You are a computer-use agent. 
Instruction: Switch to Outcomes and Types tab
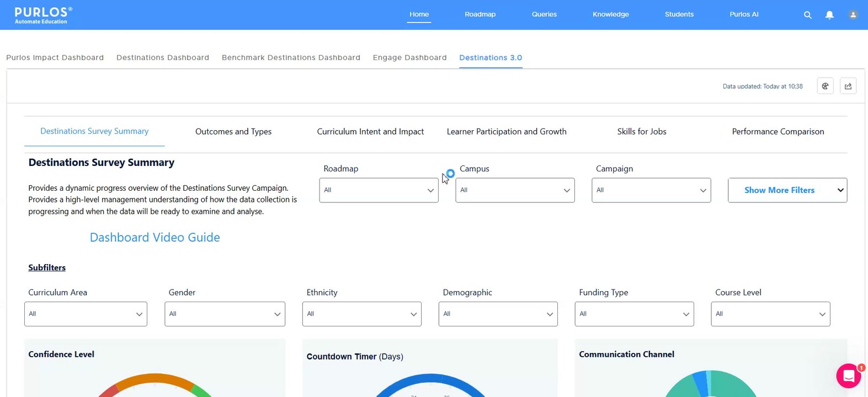point(233,132)
